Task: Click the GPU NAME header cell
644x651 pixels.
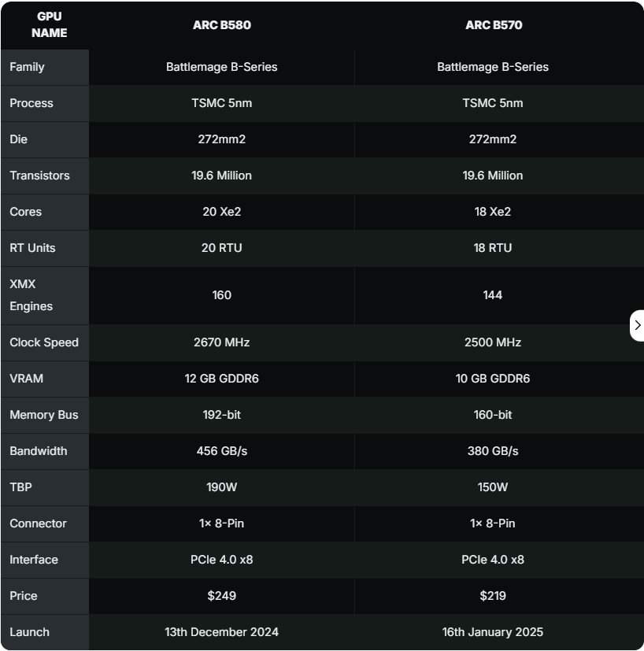Action: point(49,24)
